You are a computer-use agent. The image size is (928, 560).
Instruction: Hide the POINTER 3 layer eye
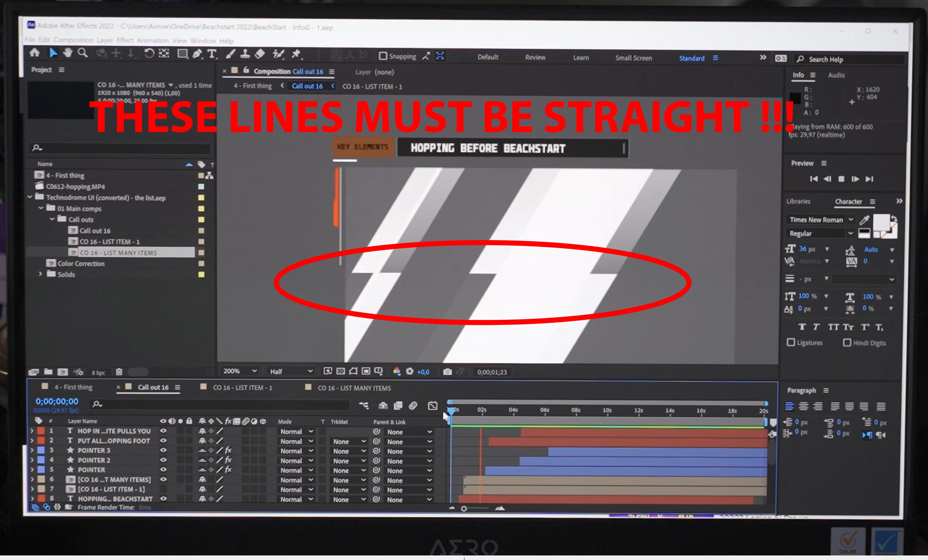(163, 450)
